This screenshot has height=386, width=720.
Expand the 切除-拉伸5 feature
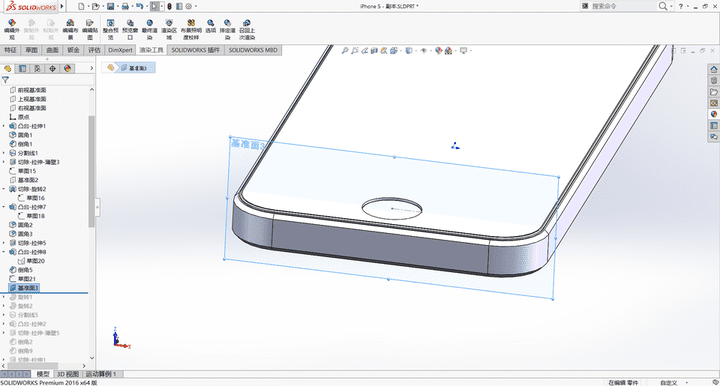coord(4,243)
